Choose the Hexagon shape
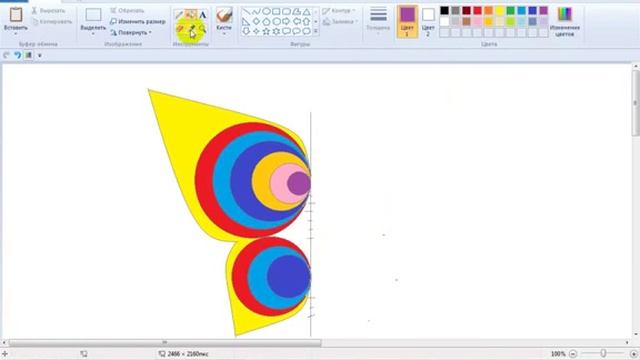This screenshot has width=640, height=360. point(276,21)
